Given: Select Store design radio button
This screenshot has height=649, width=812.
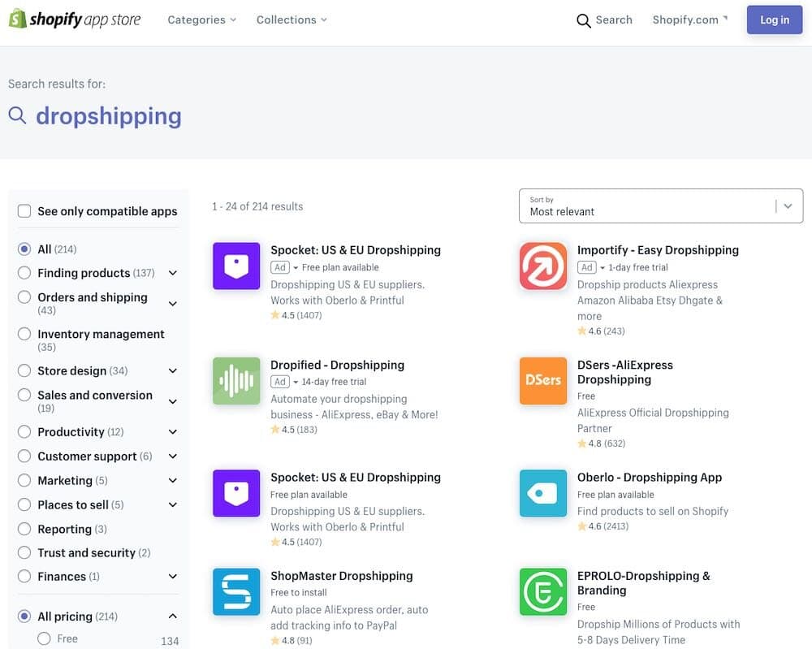Looking at the screenshot, I should click(x=24, y=371).
